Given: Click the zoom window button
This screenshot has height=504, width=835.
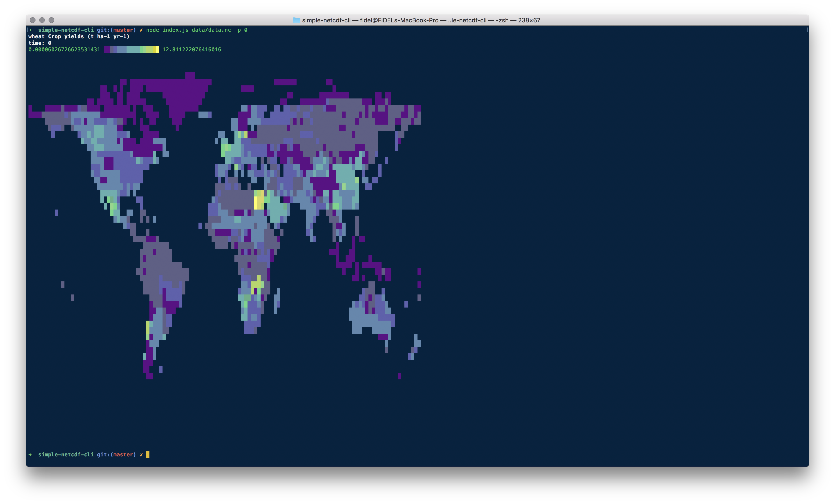Looking at the screenshot, I should (x=51, y=20).
